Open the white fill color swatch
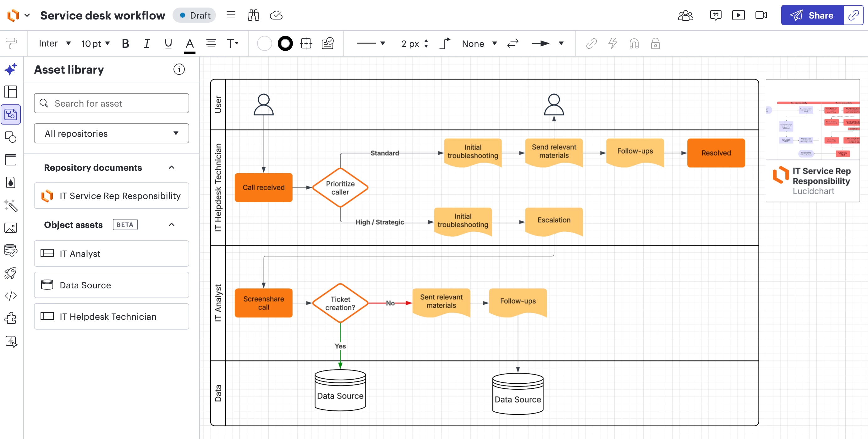The image size is (868, 439). coord(264,43)
